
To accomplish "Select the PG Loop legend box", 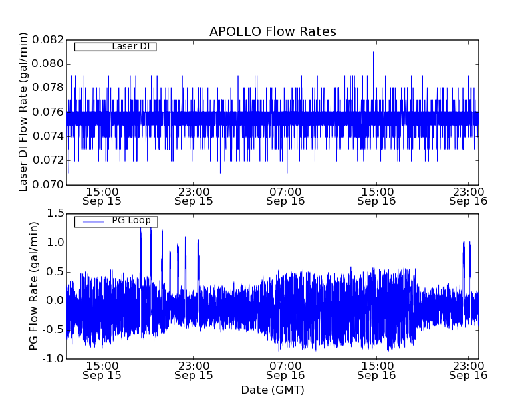I will pyautogui.click(x=116, y=221).
